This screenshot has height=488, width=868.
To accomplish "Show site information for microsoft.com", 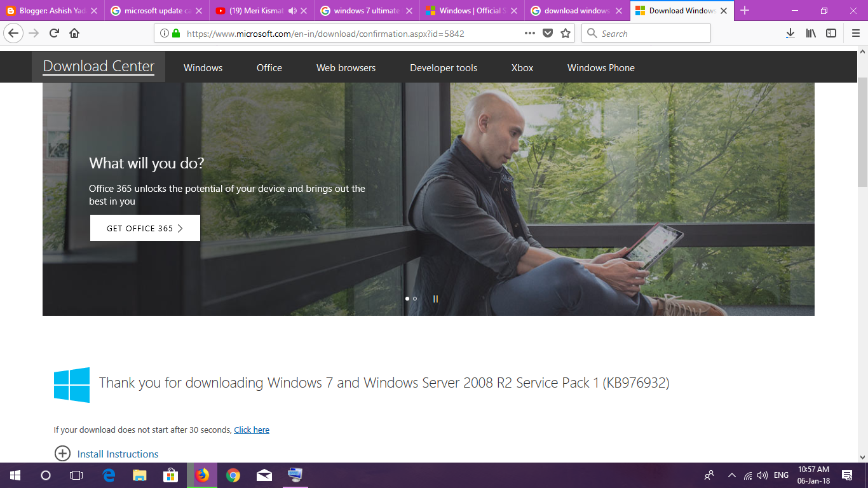I will [165, 34].
